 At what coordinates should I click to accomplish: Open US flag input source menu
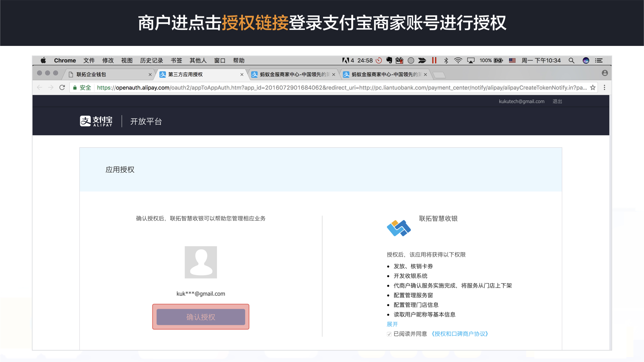[512, 60]
